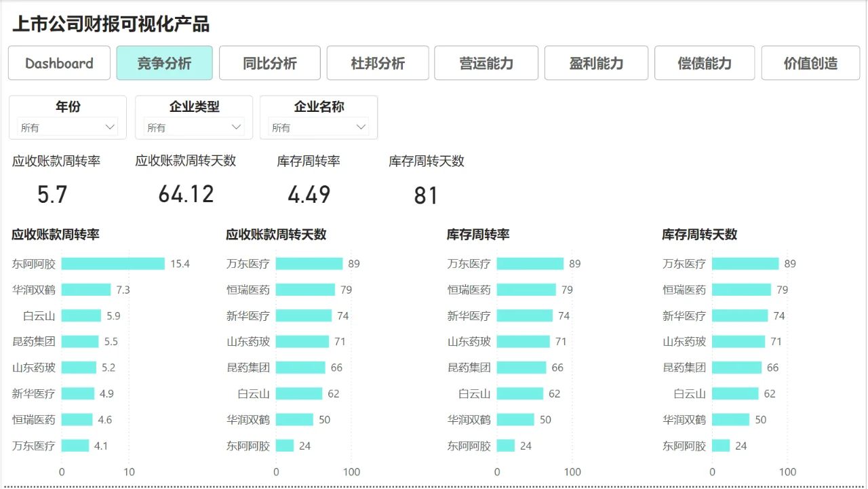Image resolution: width=868 pixels, height=489 pixels.
Task: Expand the 年份 filter dropdown
Action: tap(67, 127)
